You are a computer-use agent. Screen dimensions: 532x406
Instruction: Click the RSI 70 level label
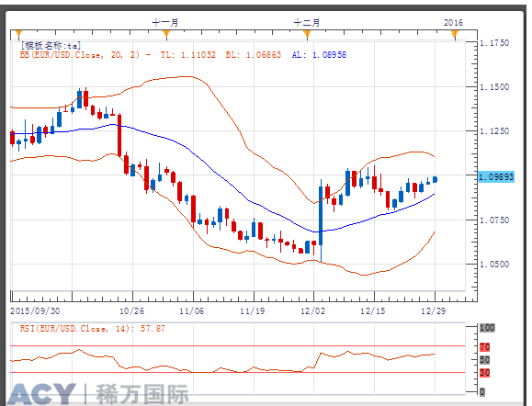click(x=485, y=347)
